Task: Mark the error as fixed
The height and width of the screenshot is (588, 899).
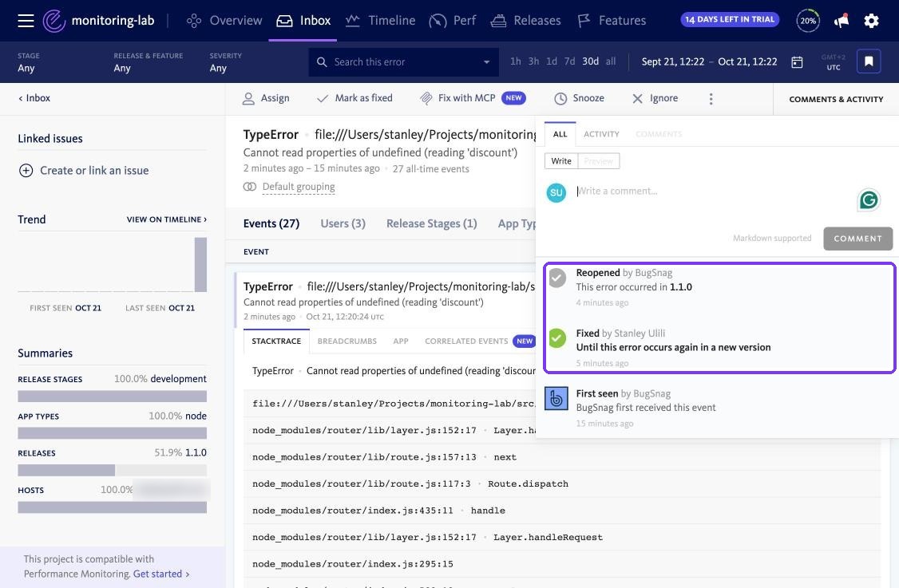Action: pyautogui.click(x=355, y=99)
